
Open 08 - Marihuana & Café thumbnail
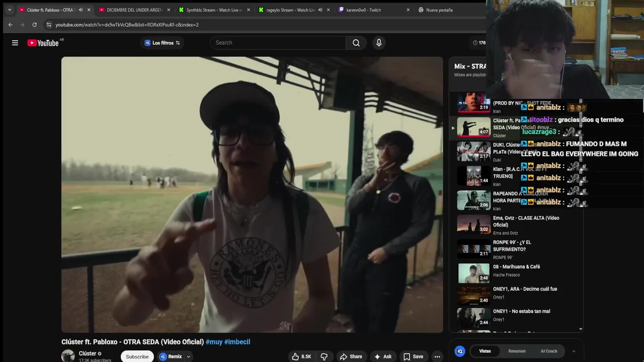(x=473, y=273)
